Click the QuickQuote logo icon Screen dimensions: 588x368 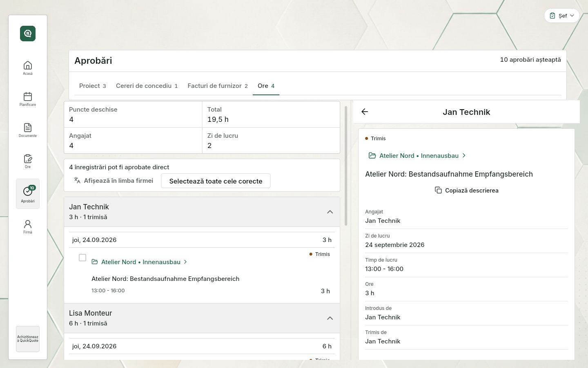point(28,34)
